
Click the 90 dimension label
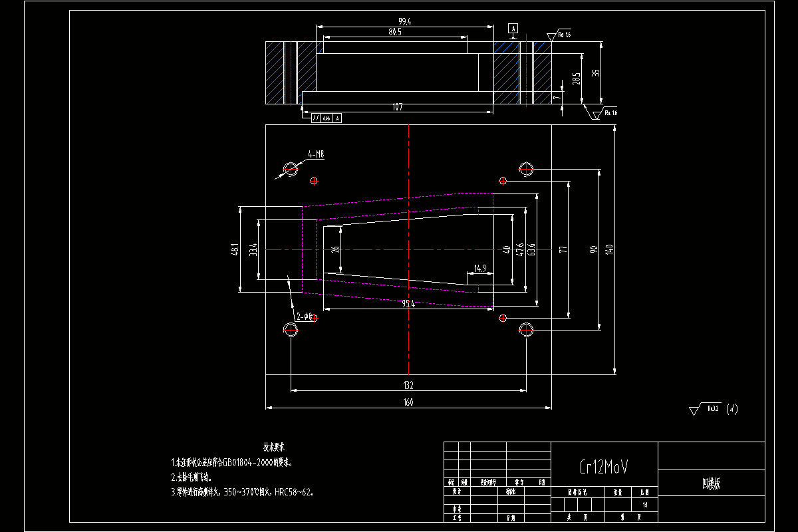[593, 249]
